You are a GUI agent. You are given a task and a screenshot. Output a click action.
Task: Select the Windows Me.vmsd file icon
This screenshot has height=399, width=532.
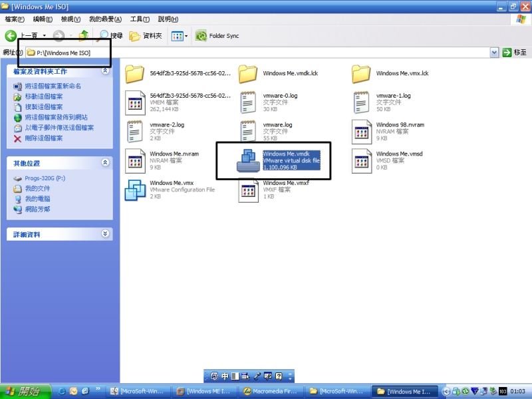coord(361,161)
